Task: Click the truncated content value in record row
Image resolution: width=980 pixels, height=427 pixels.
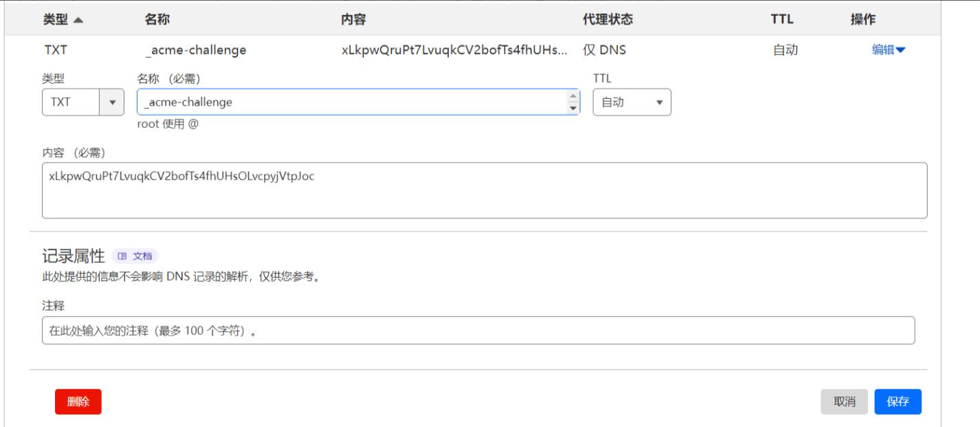Action: point(454,50)
